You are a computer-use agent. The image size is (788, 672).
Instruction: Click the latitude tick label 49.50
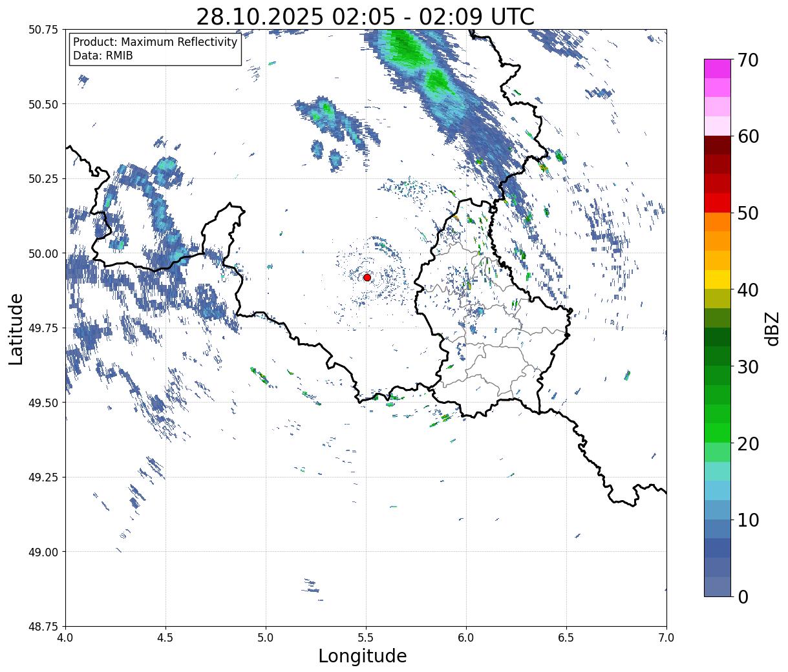click(43, 403)
